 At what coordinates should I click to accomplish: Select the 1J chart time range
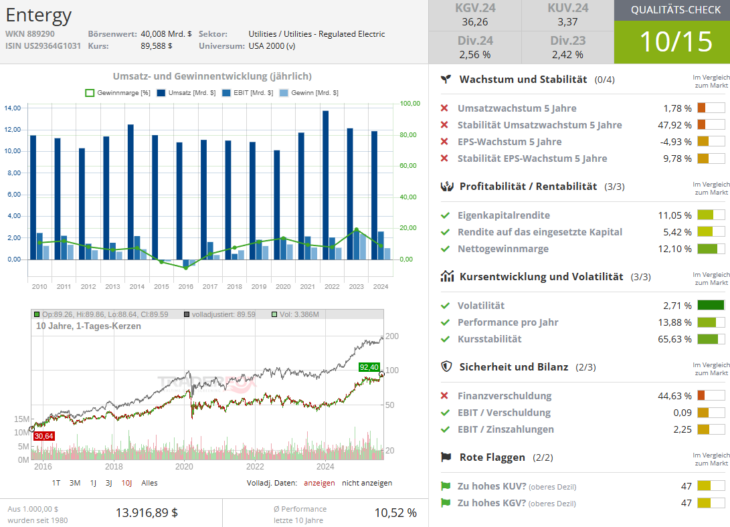tap(93, 483)
